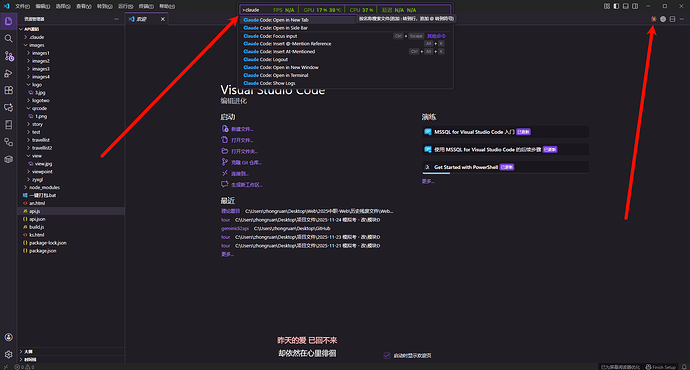The image size is (690, 370).
Task: Expand the node_modules folder
Action: coord(70,187)
